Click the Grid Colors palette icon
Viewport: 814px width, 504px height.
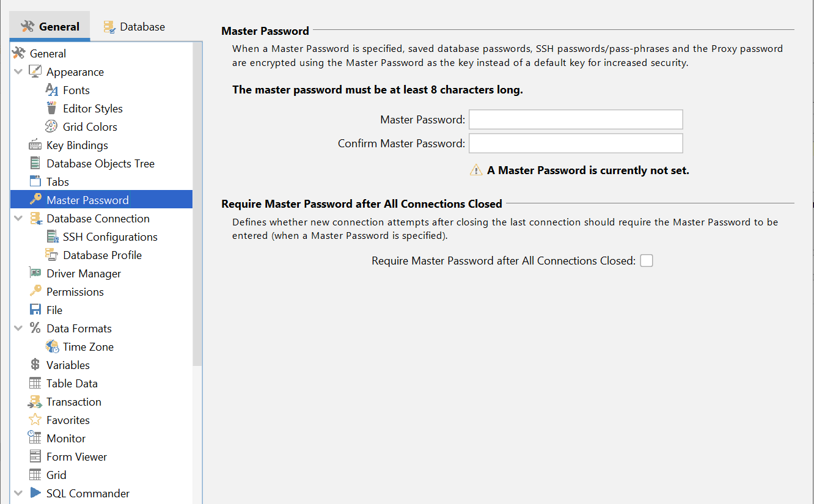click(x=52, y=127)
